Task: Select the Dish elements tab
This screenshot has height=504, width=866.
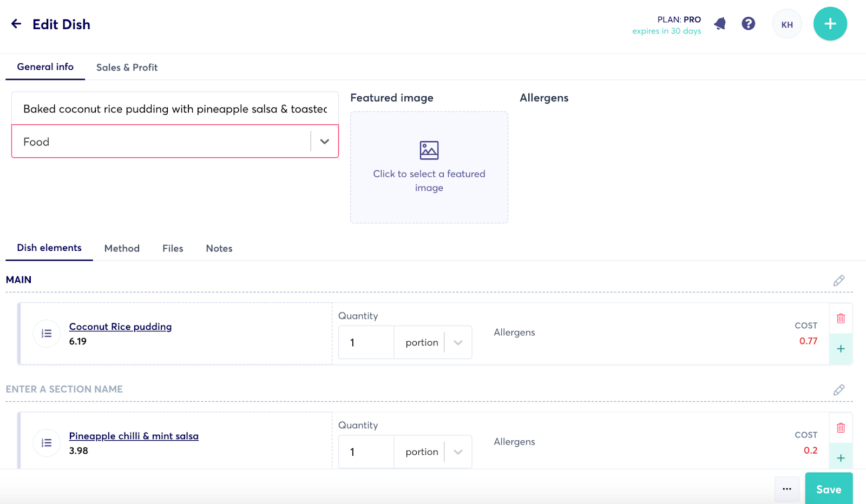Action: [49, 248]
